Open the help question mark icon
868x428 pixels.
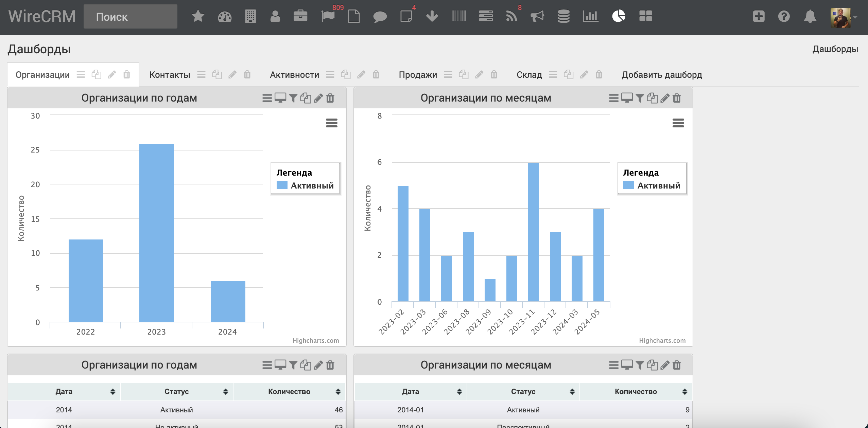(784, 16)
